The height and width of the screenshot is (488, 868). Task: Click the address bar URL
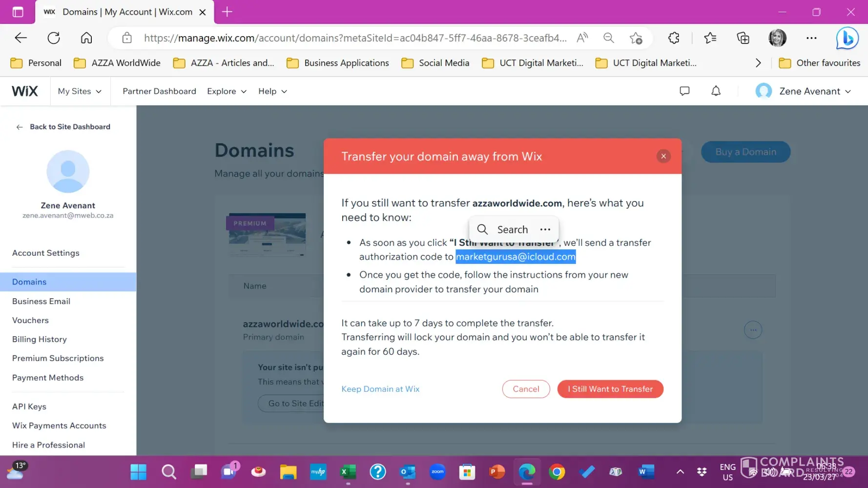click(x=355, y=38)
